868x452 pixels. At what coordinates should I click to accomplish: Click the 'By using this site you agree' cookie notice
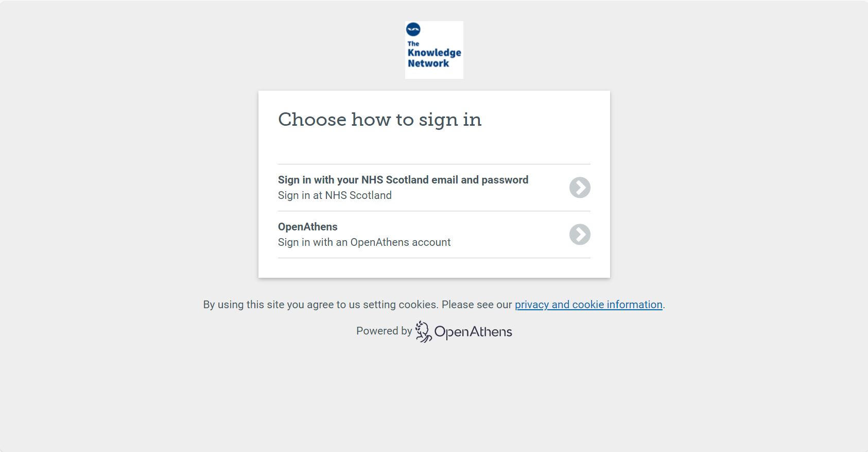(358, 305)
